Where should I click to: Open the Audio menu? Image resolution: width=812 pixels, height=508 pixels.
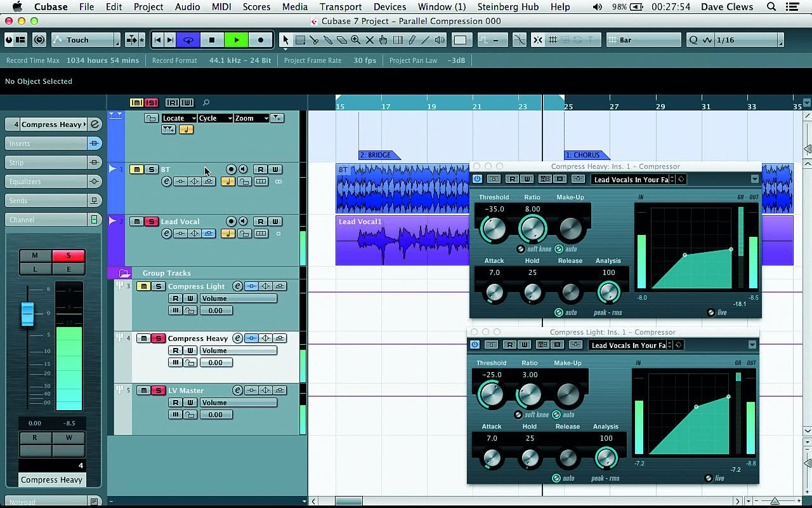coord(187,7)
